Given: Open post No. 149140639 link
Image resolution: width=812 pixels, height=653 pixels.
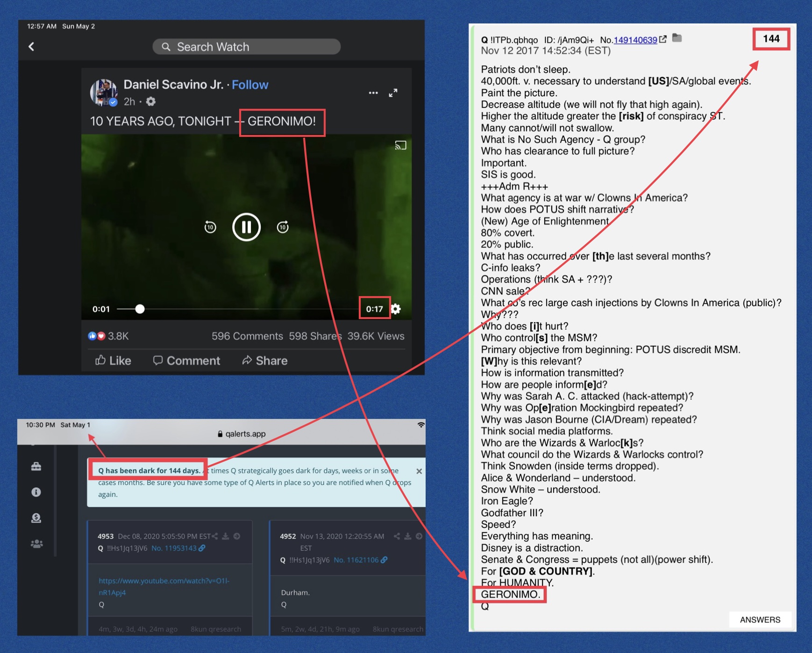Looking at the screenshot, I should pos(635,40).
